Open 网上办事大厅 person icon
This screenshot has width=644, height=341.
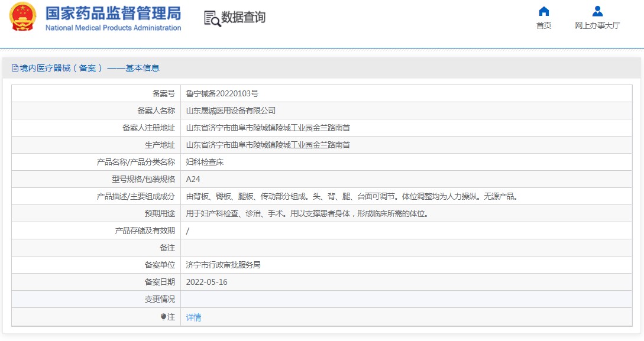pyautogui.click(x=598, y=11)
